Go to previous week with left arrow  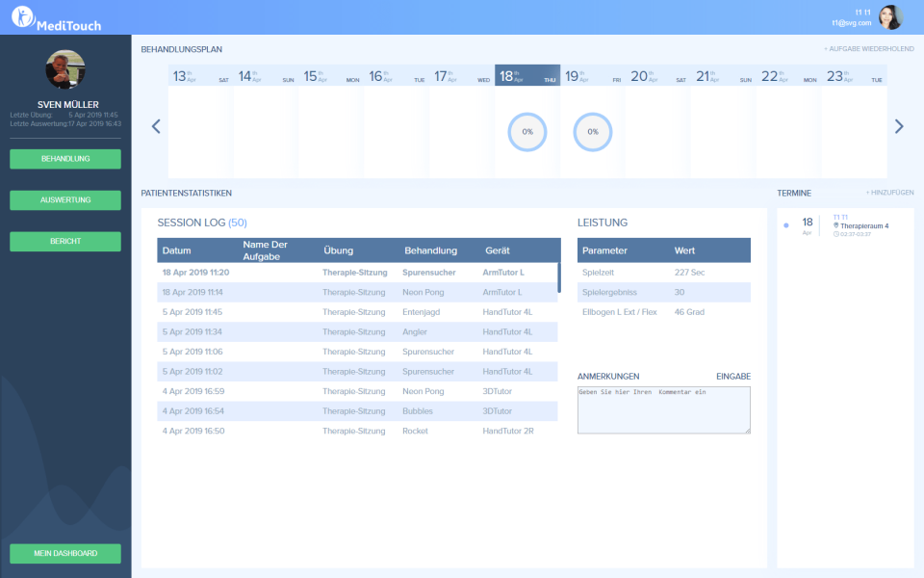coord(156,126)
